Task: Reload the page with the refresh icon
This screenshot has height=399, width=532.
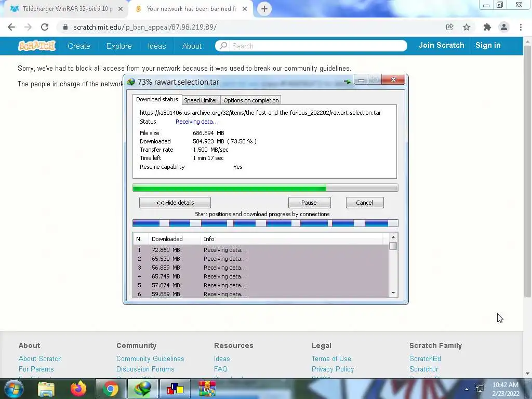Action: click(45, 27)
